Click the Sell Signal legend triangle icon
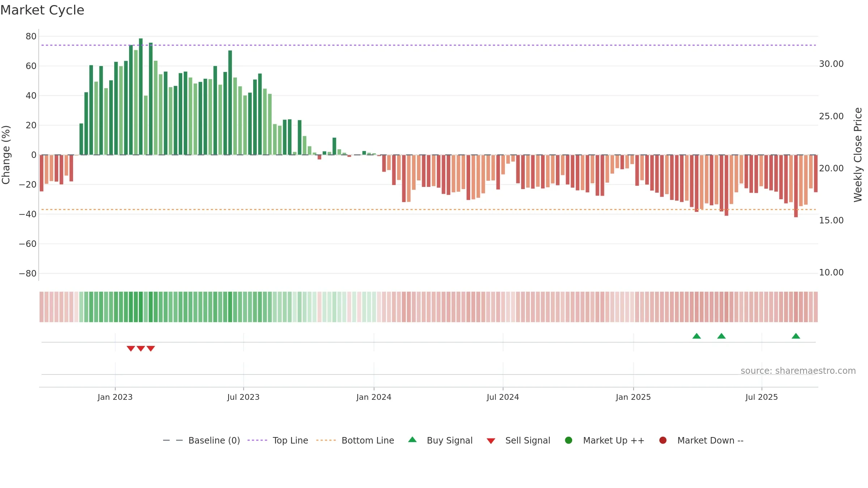Viewport: 868px width, 488px height. (491, 441)
